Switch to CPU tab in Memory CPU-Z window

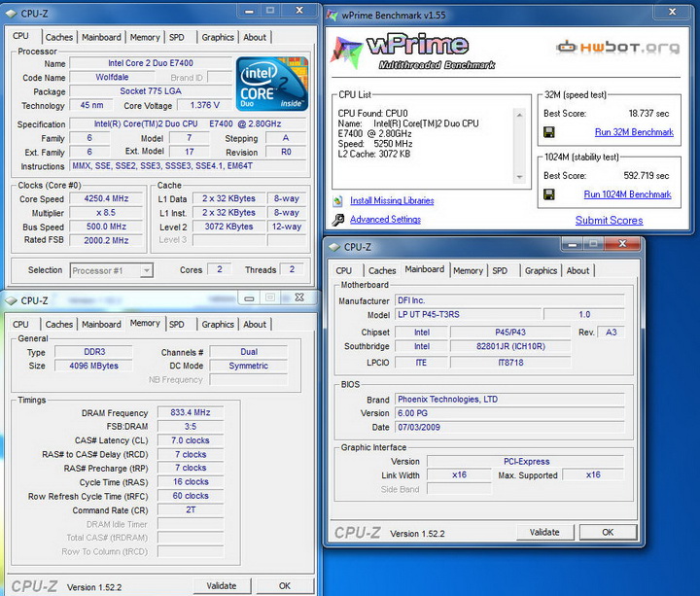[20, 325]
